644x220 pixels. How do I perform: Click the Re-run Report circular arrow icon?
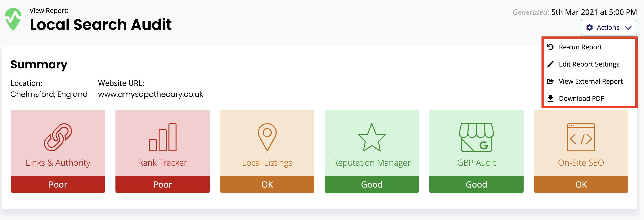(x=550, y=47)
